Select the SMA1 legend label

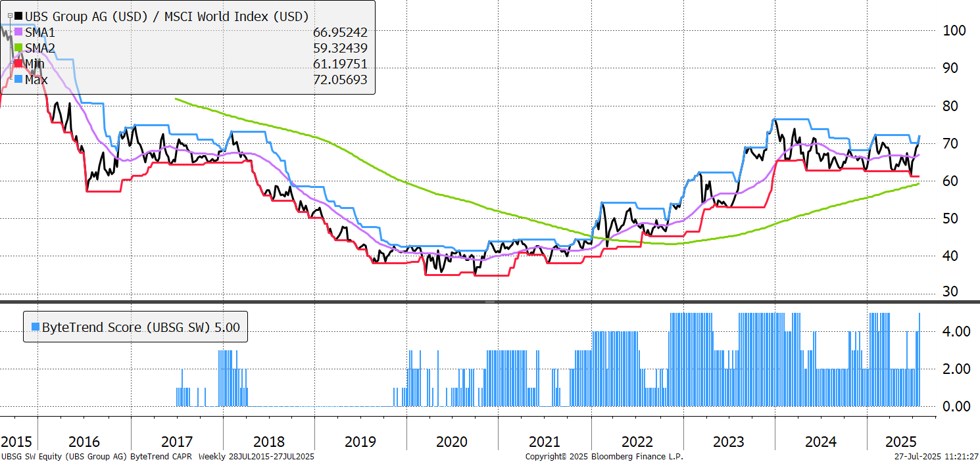click(41, 32)
